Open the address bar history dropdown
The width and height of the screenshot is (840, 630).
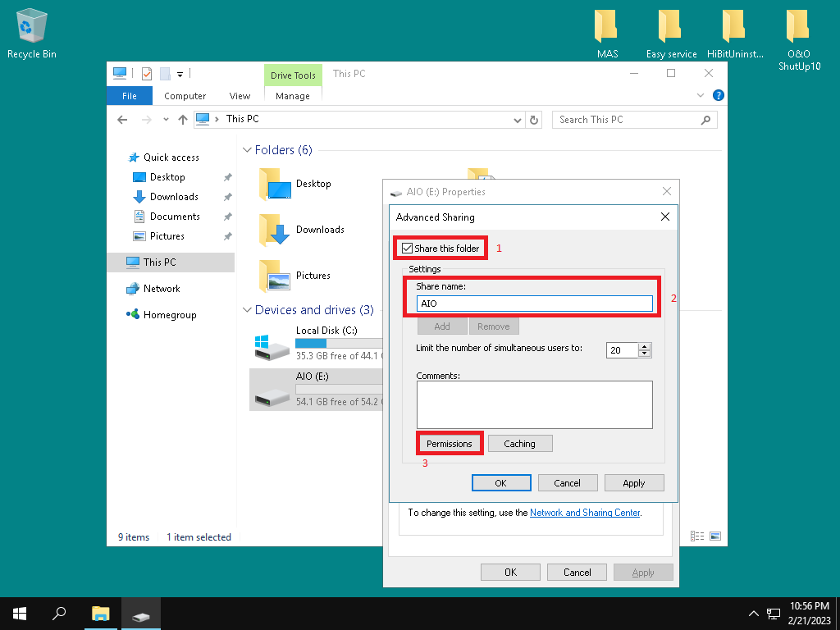(x=517, y=120)
